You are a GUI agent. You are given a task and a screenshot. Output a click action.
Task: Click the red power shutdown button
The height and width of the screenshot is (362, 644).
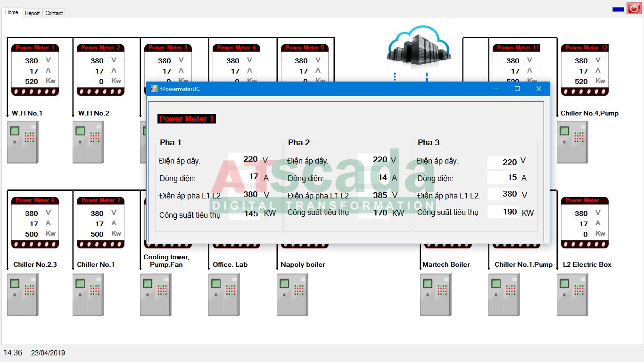click(x=634, y=8)
